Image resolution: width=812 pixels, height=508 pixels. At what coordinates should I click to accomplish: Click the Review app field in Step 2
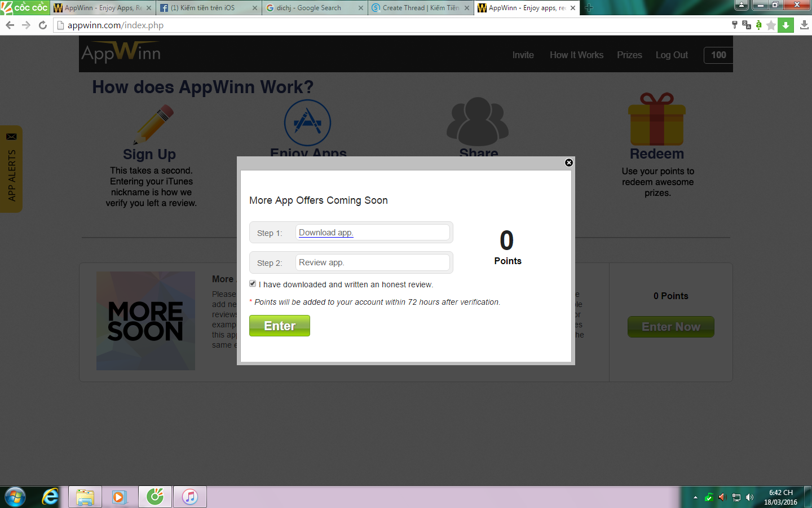coord(373,262)
